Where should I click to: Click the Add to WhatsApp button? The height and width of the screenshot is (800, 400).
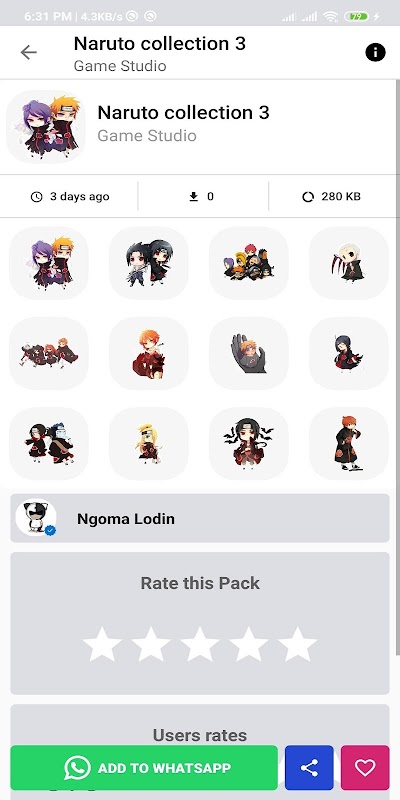click(x=144, y=767)
